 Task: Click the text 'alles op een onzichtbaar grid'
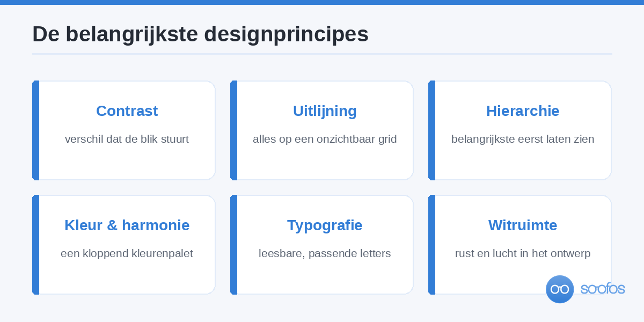pos(325,140)
